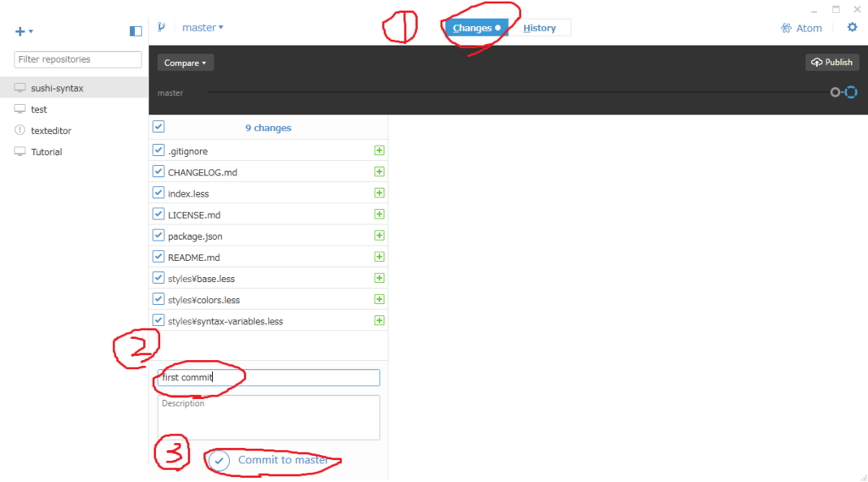Uncheck the index.less checkbox

pyautogui.click(x=159, y=192)
